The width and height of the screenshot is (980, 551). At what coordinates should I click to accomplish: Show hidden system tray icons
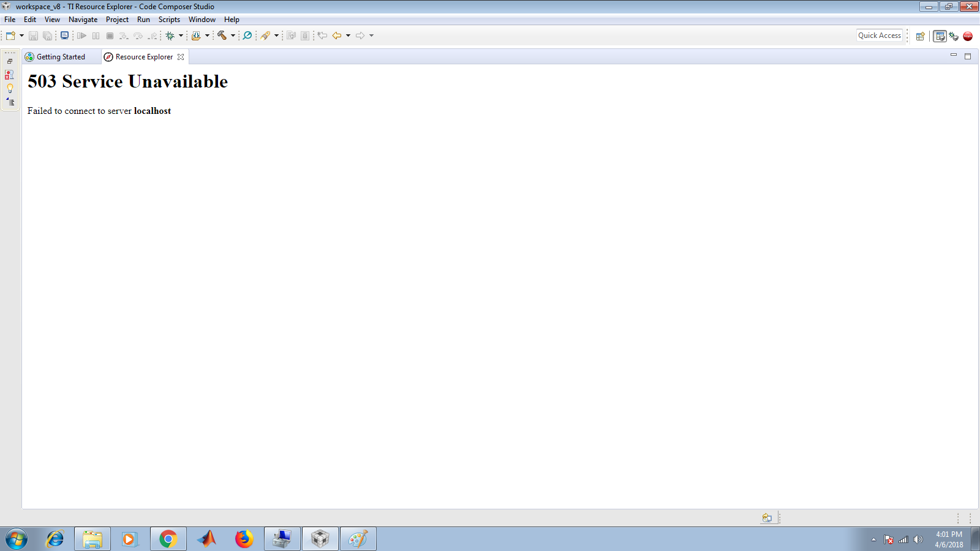(x=873, y=539)
